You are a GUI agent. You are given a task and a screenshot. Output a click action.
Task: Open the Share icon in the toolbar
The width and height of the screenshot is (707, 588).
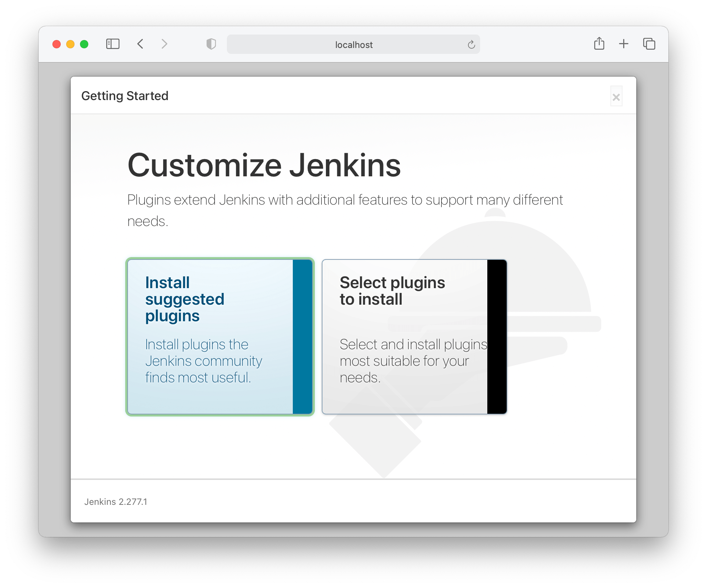(x=599, y=44)
